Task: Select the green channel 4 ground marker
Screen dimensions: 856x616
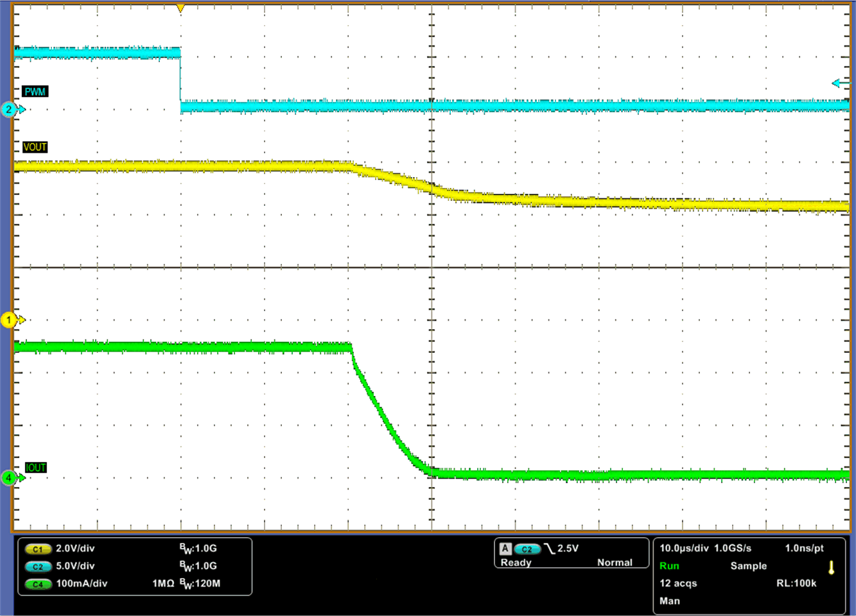Action: [x=10, y=477]
